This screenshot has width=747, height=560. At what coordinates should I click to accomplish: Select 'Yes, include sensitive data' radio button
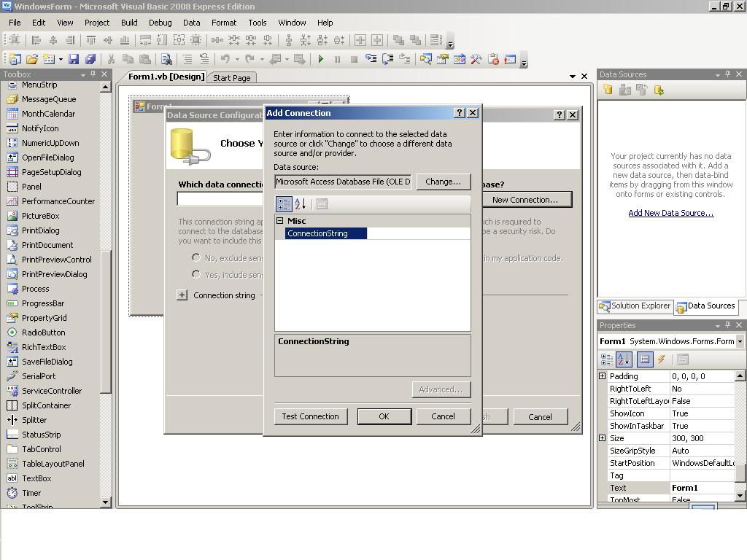pos(196,274)
